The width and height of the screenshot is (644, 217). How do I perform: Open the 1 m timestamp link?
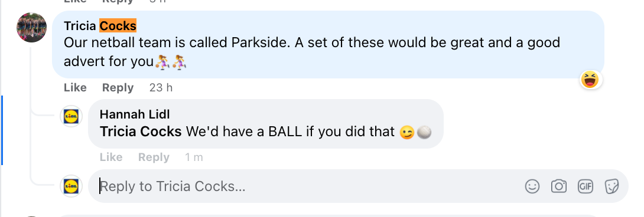point(194,157)
